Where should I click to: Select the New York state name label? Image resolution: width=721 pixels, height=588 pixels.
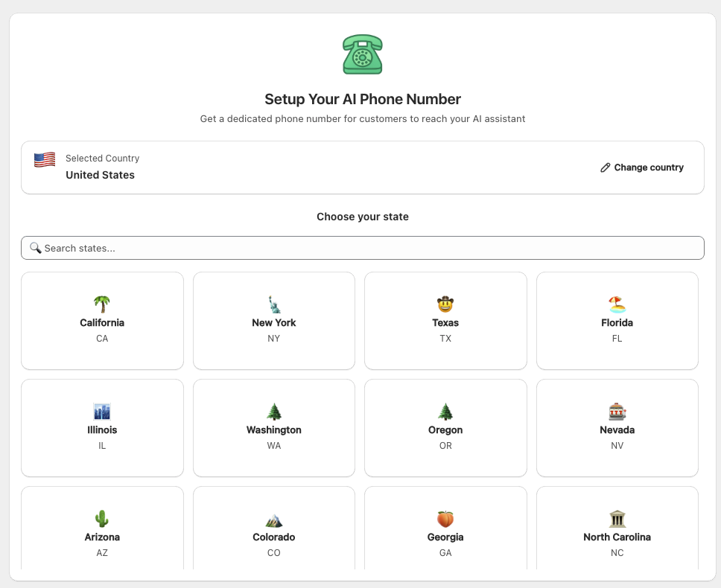click(x=274, y=323)
